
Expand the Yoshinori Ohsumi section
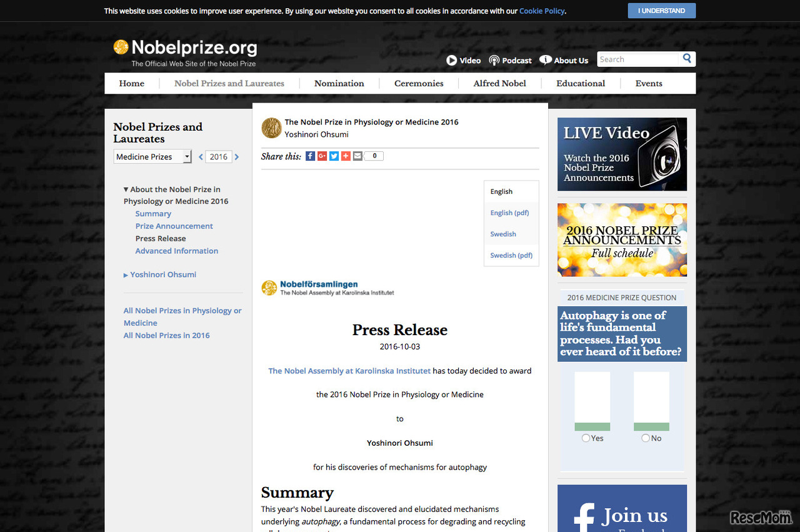click(x=126, y=275)
